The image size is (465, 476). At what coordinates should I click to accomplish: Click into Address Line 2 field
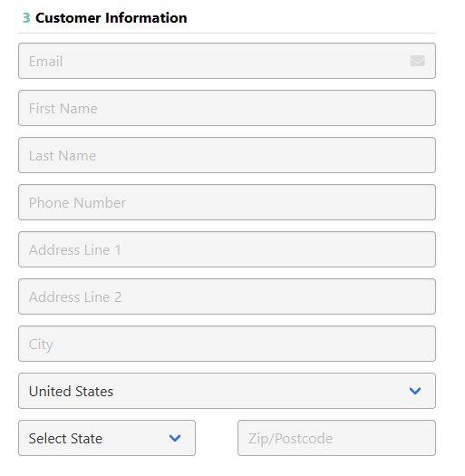point(227,296)
